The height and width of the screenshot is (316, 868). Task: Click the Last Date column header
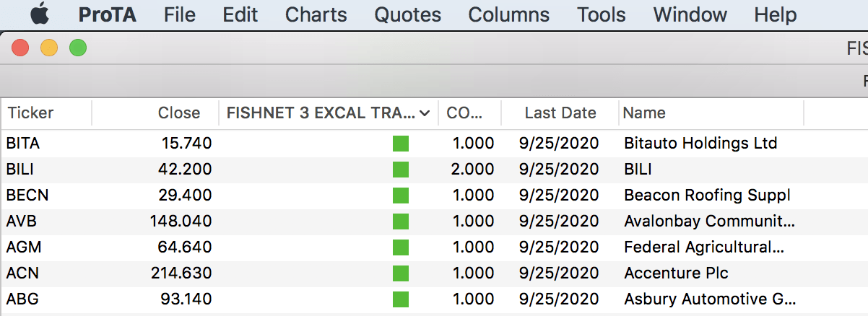[560, 113]
